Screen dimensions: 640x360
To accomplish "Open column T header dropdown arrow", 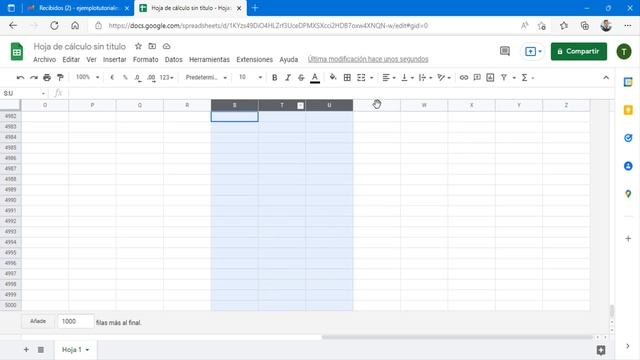I will point(300,106).
